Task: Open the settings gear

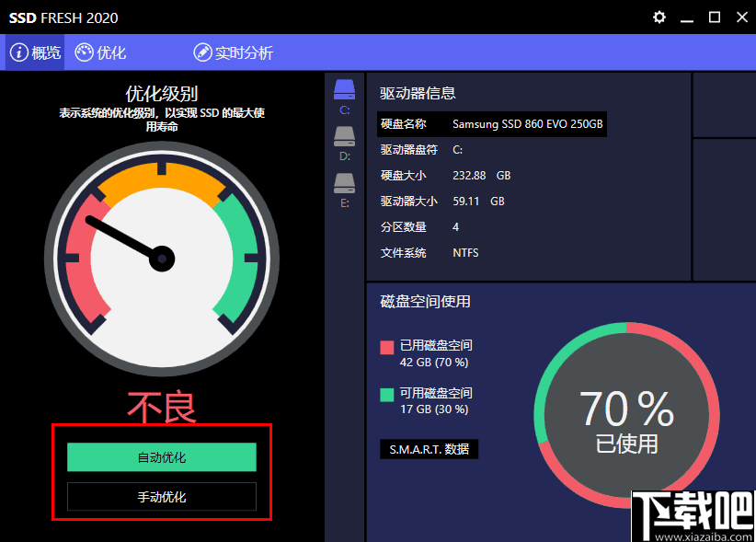Action: pyautogui.click(x=659, y=17)
